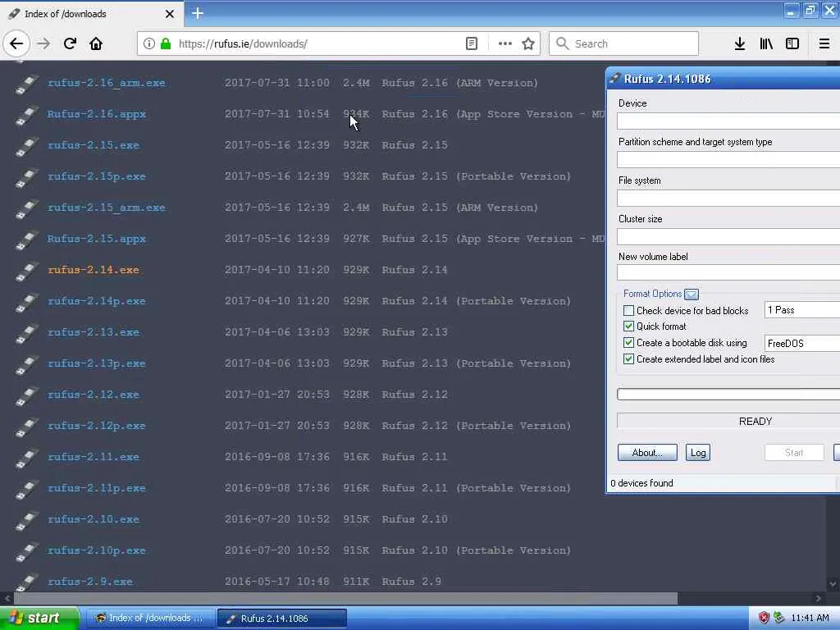Open the 1 Pass dropdown
The width and height of the screenshot is (840, 630).
click(802, 309)
